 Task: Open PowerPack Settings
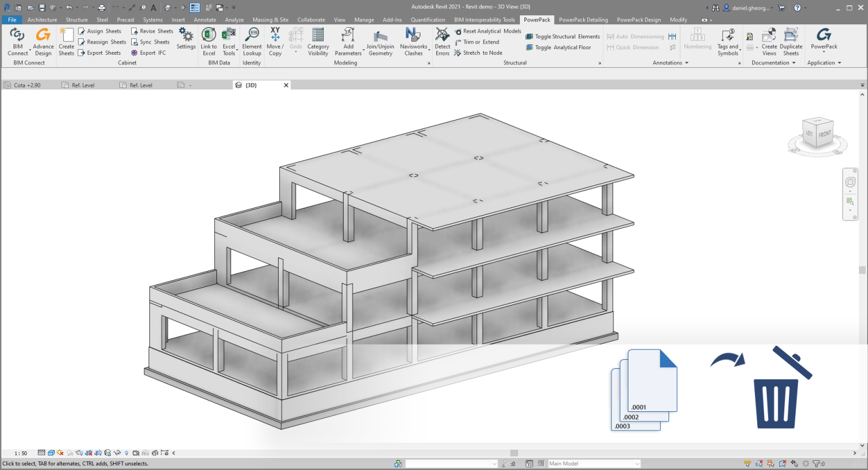pyautogui.click(x=186, y=41)
